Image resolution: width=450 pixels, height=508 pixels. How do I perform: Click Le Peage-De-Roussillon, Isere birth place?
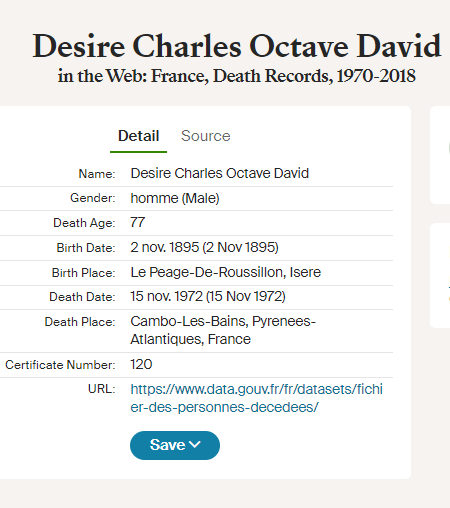click(226, 272)
